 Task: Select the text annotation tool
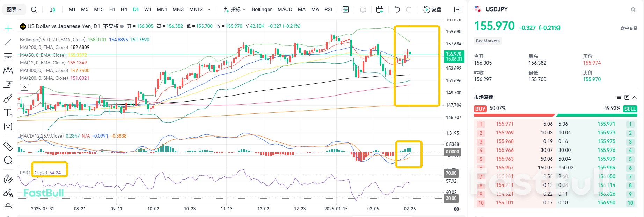pos(8,113)
